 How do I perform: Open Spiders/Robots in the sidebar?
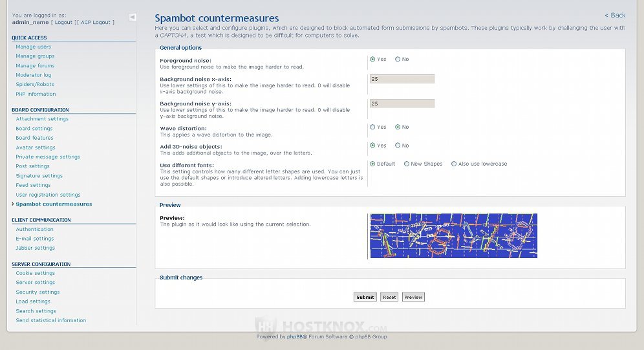[35, 85]
